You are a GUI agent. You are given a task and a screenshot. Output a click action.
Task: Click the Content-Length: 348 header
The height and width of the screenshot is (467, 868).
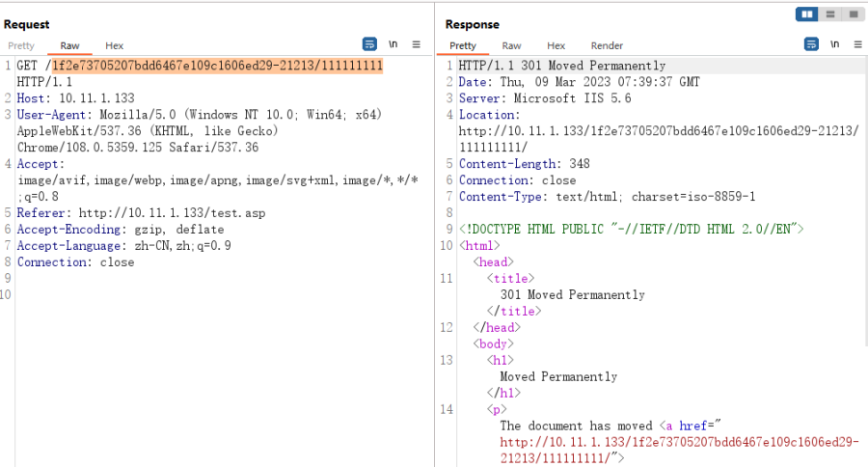pyautogui.click(x=525, y=164)
